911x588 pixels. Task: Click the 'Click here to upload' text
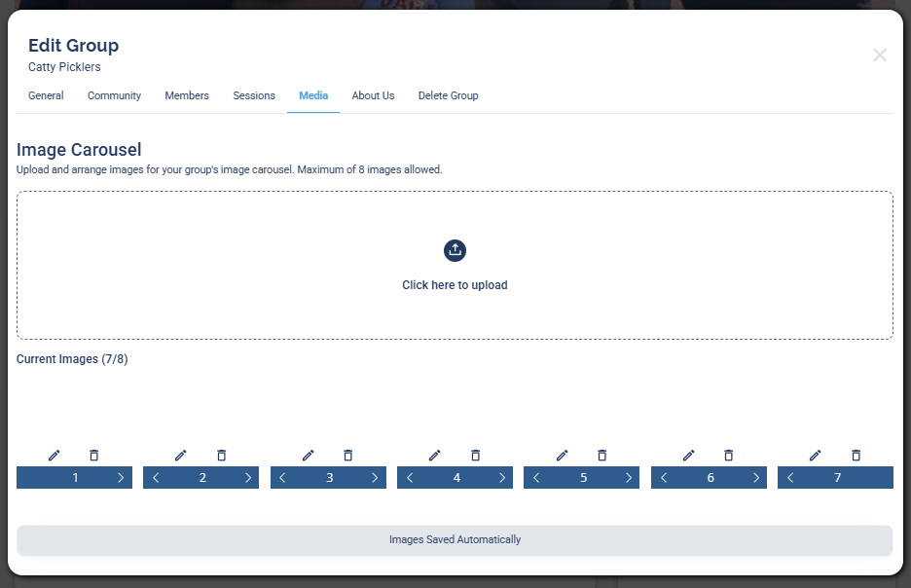point(455,285)
